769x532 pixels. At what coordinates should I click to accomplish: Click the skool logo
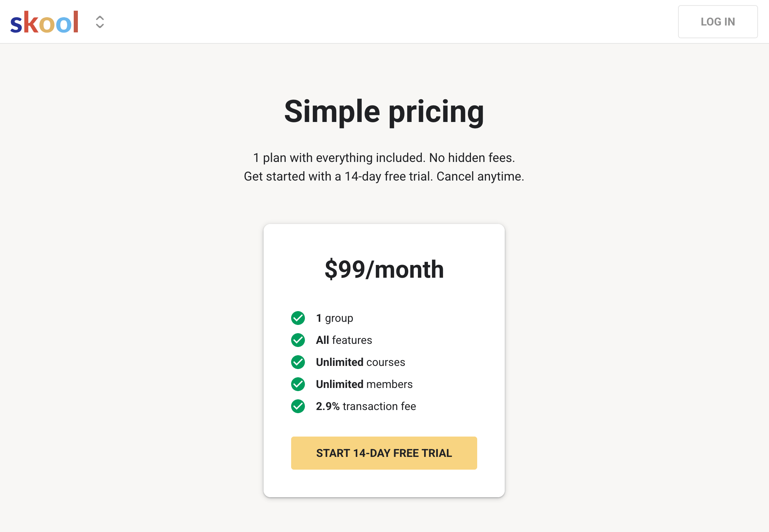(44, 22)
